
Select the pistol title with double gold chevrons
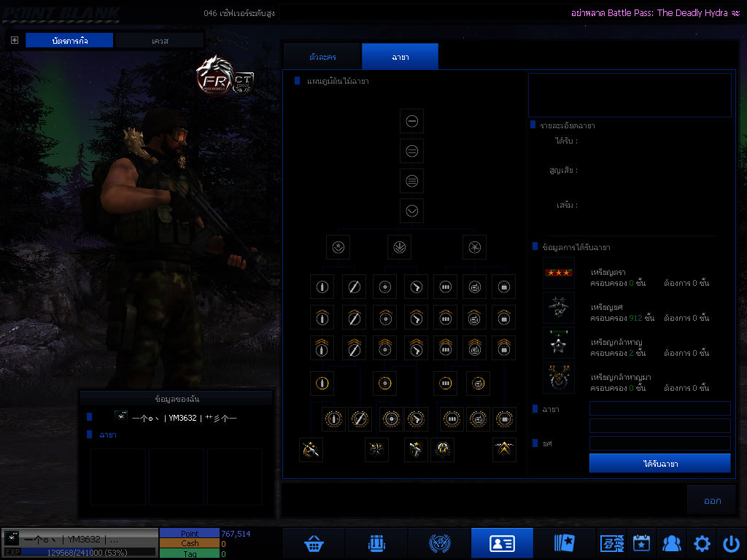click(417, 348)
